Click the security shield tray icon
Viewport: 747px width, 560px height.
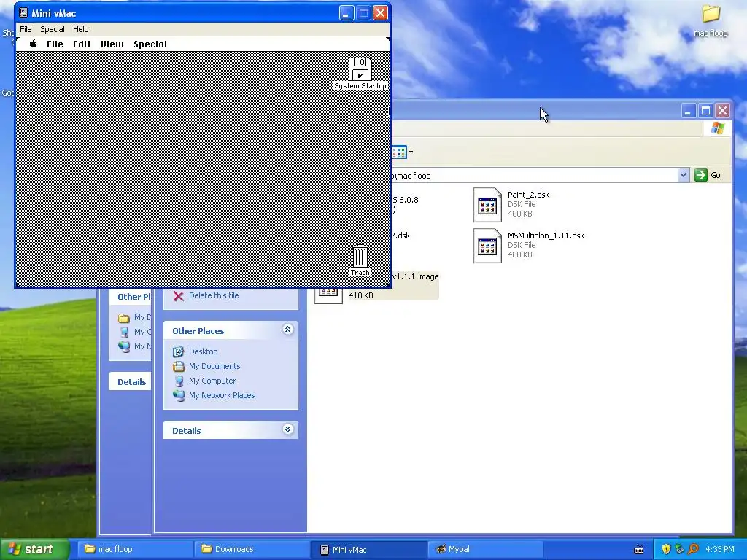click(x=666, y=549)
